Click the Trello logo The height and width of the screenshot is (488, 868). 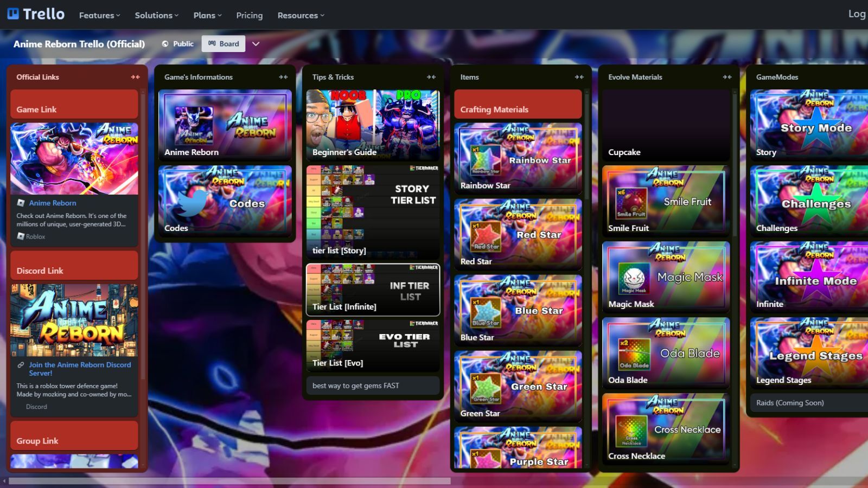pos(36,14)
